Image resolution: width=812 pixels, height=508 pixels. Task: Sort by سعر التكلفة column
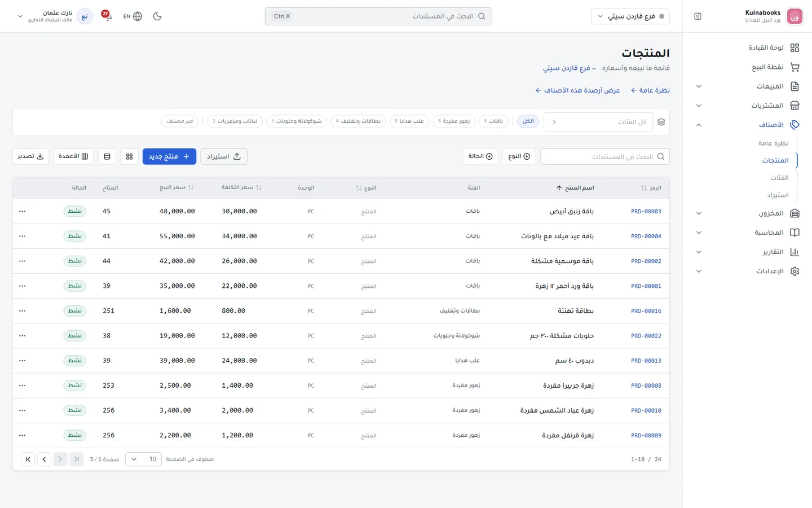[241, 187]
